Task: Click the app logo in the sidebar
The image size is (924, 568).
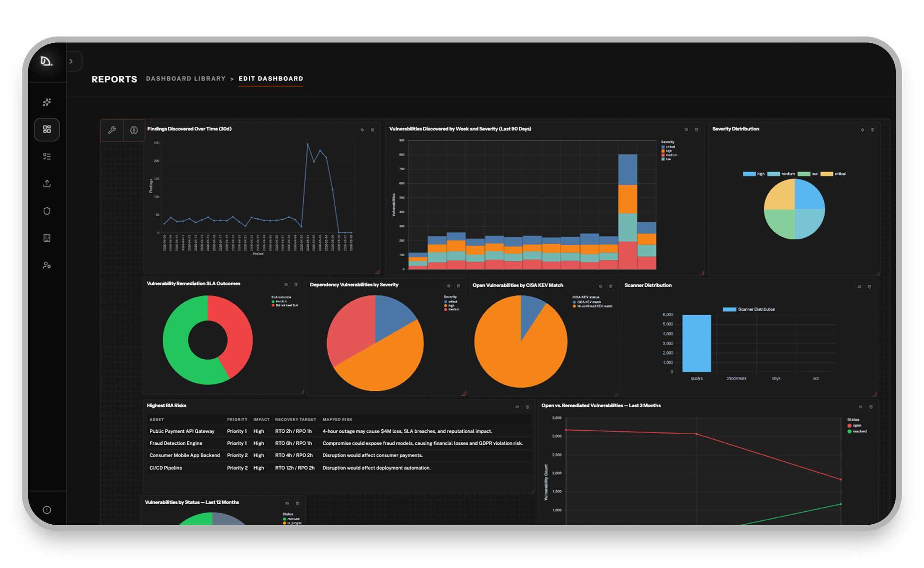Action: point(46,61)
